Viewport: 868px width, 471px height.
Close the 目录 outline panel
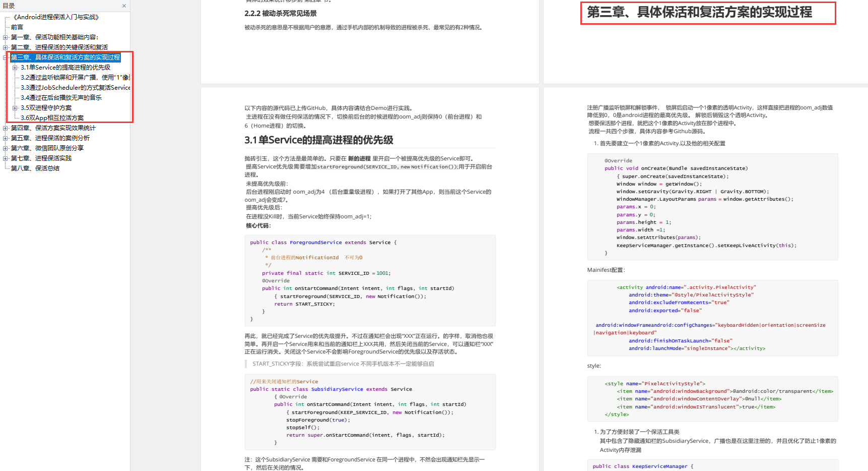point(124,6)
